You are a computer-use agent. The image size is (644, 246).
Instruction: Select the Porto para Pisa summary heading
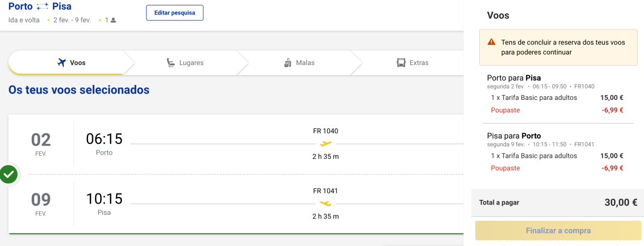point(514,78)
